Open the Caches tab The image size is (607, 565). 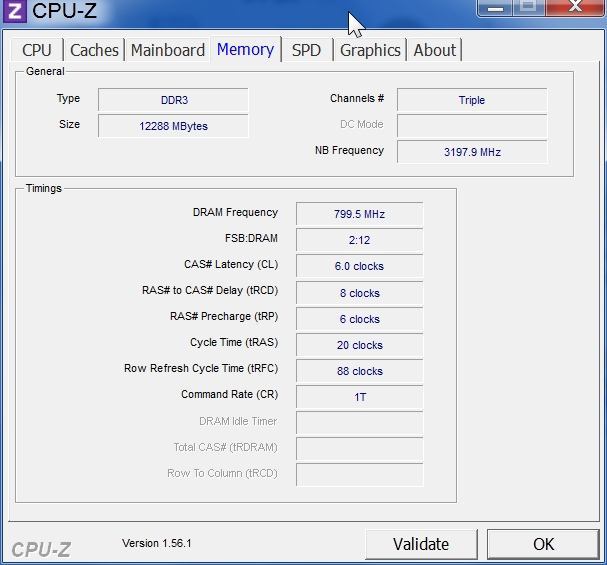point(94,50)
